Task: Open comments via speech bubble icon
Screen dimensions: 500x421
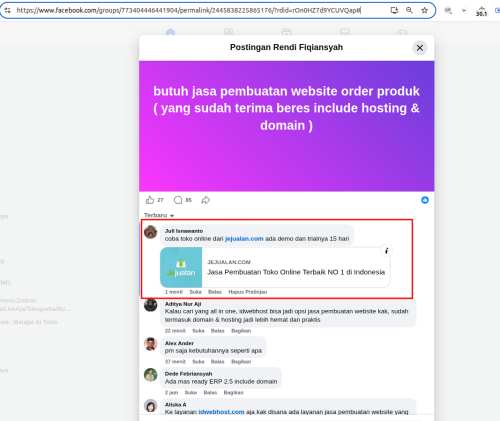Action: tap(178, 200)
